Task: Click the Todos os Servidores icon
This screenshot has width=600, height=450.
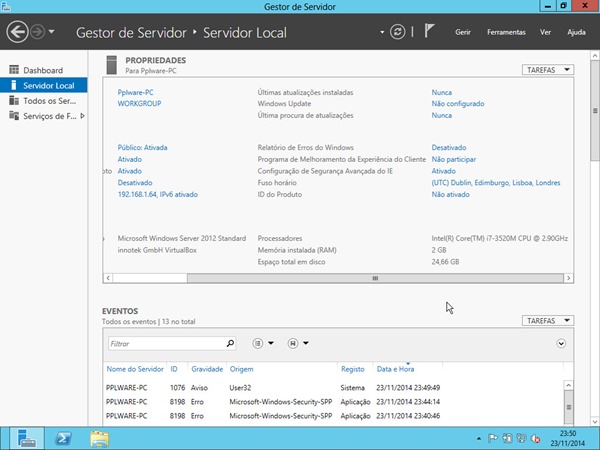Action: (14, 100)
